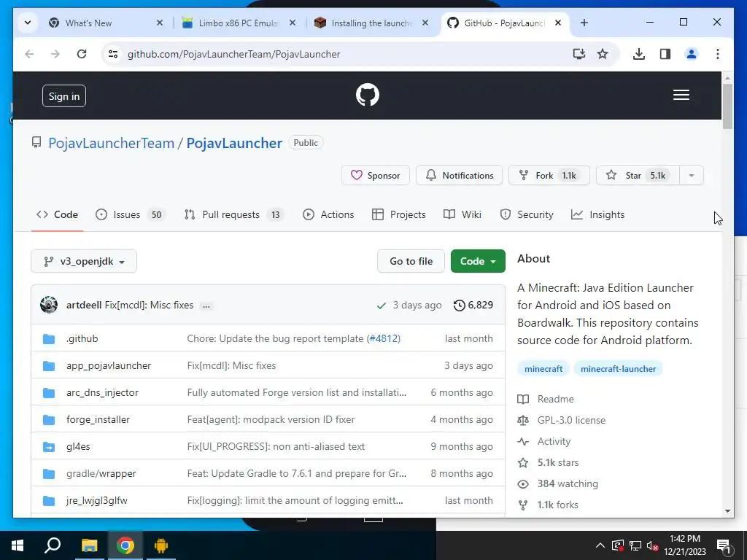Click the minecraft topic tag
Viewport: 747px width, 560px height.
[x=543, y=368]
